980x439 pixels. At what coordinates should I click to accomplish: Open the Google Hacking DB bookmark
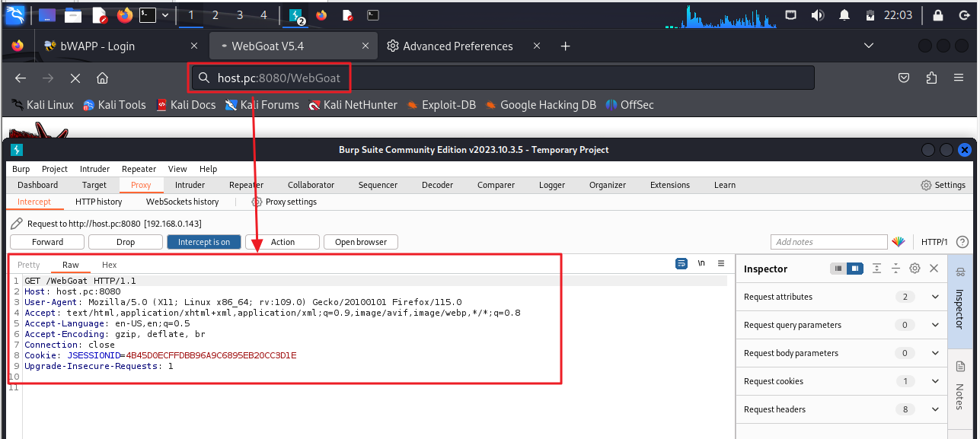click(540, 105)
